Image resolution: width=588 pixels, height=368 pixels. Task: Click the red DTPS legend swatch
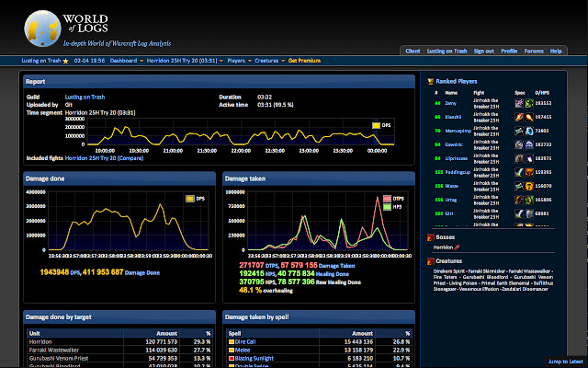(x=387, y=199)
